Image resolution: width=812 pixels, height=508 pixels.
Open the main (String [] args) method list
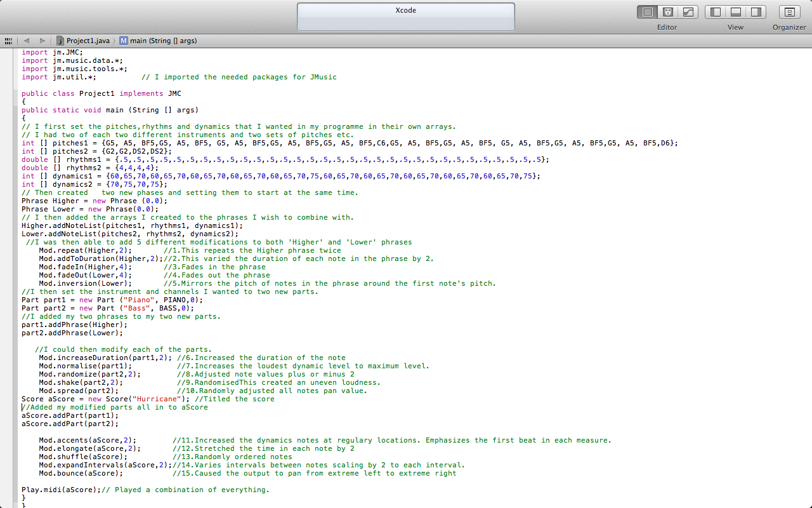click(x=163, y=41)
